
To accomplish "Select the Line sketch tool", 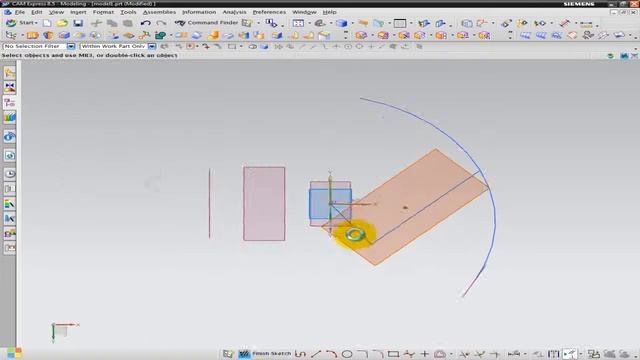I will pyautogui.click(x=316, y=354).
